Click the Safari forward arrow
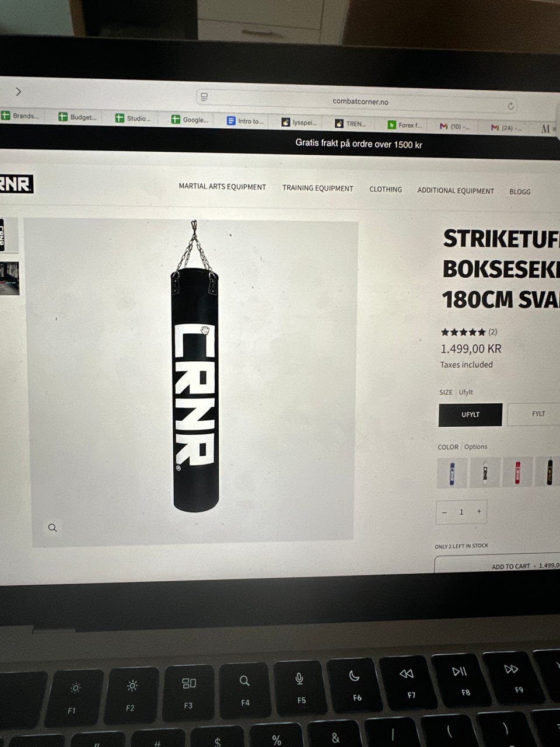The height and width of the screenshot is (747, 560). (19, 92)
